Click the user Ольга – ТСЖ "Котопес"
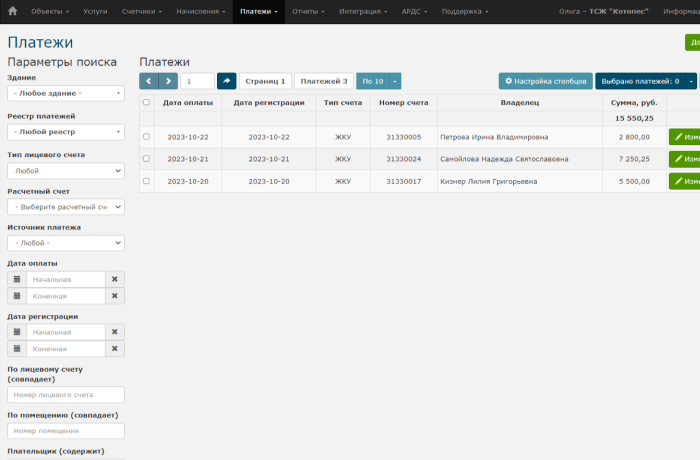Image resolution: width=700 pixels, height=460 pixels. (604, 12)
